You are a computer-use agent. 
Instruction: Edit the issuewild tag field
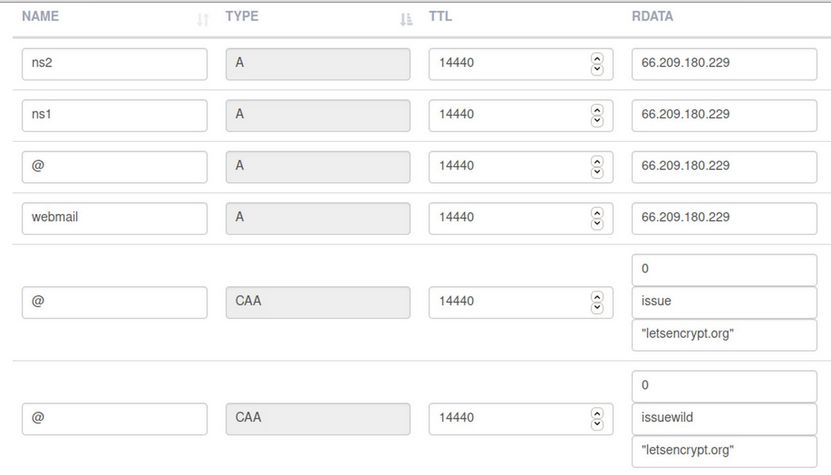[x=724, y=418]
